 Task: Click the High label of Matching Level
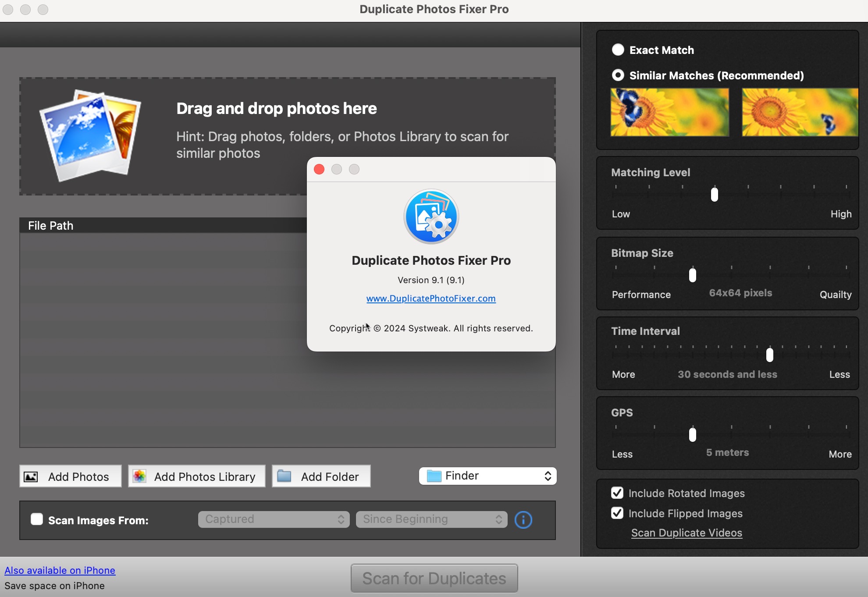pyautogui.click(x=841, y=214)
